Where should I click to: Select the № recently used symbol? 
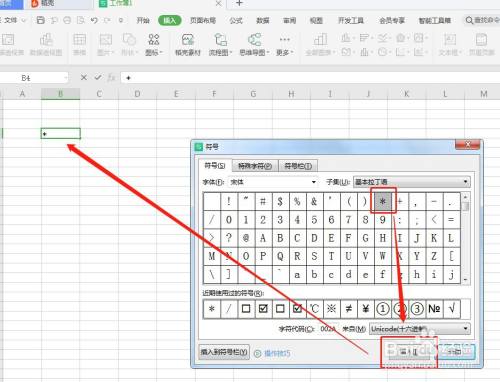pyautogui.click(x=434, y=309)
